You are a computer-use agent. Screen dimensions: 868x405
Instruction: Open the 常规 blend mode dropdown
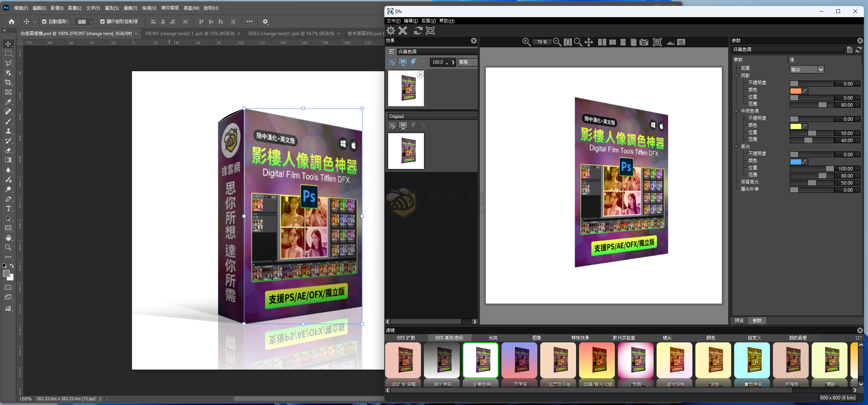click(468, 62)
